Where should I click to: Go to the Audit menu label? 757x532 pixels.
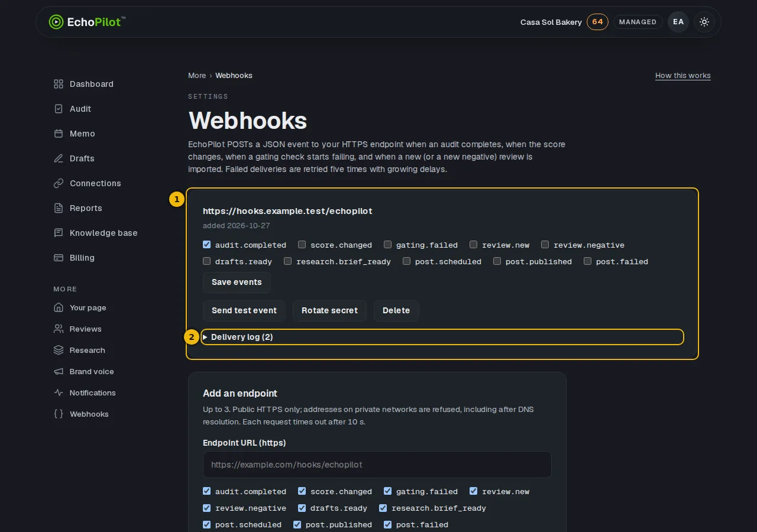tap(80, 109)
